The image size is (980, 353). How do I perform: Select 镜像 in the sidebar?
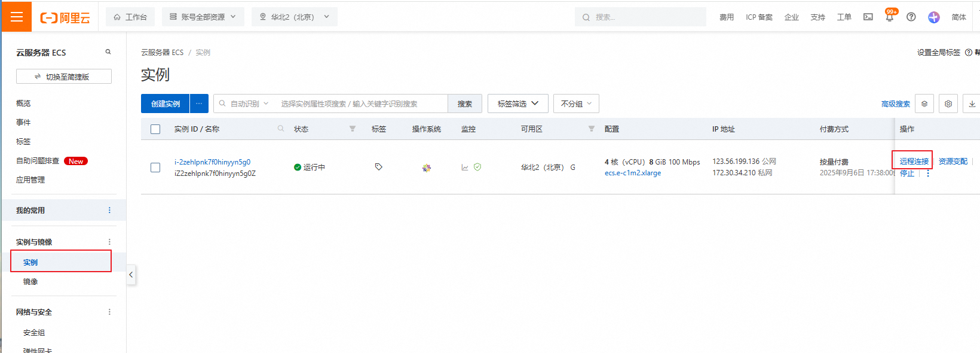click(x=30, y=282)
